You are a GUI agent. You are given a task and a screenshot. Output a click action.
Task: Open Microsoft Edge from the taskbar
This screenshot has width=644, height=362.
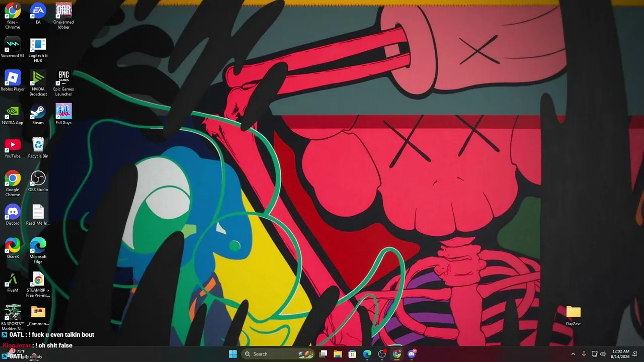coord(367,354)
